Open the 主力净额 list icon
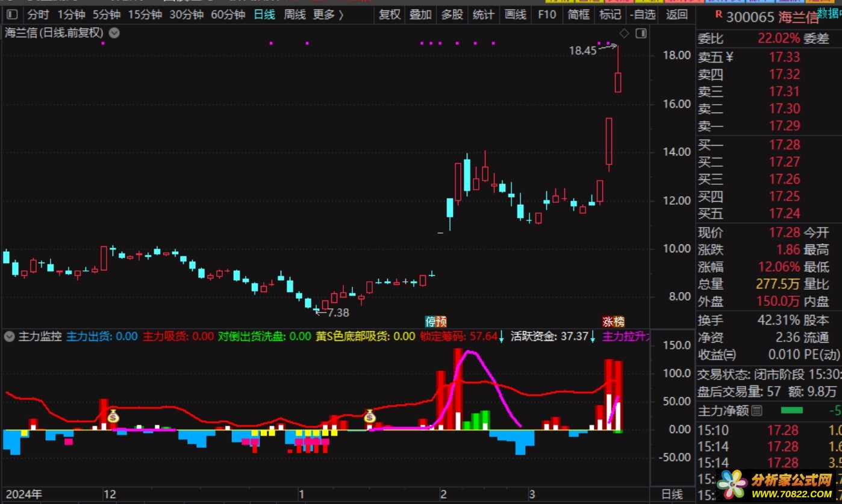 [757, 411]
